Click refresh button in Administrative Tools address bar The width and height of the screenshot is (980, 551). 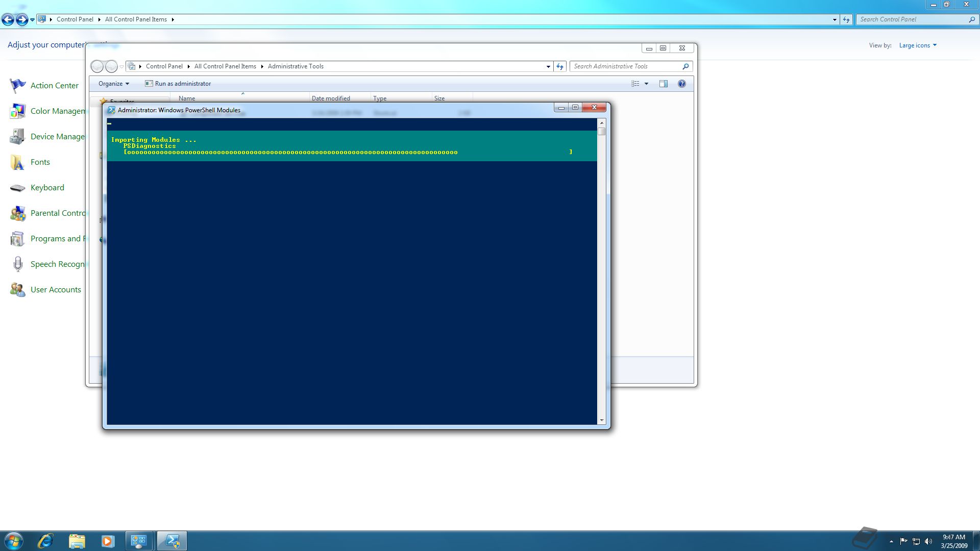point(560,66)
